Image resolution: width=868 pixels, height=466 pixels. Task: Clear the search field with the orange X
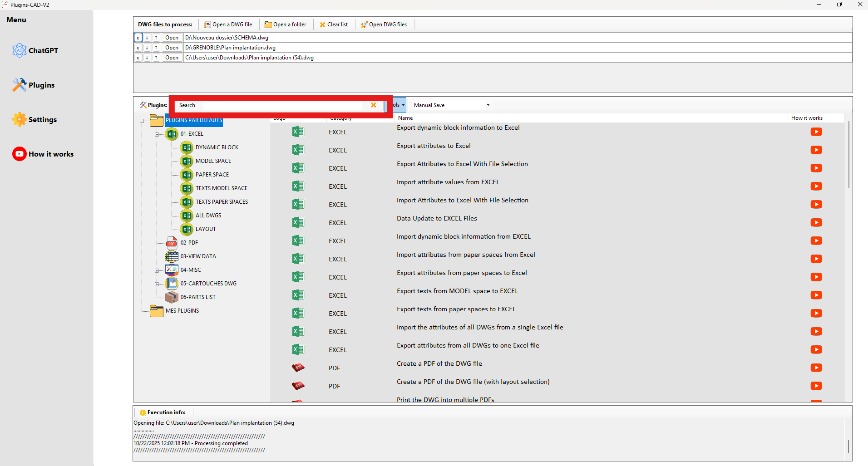[x=373, y=105]
